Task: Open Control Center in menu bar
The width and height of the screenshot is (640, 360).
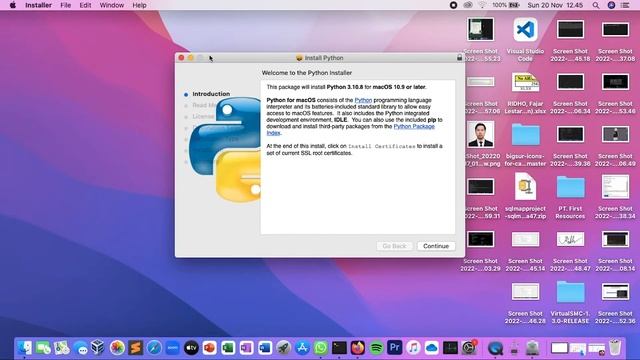Action: [x=625, y=5]
